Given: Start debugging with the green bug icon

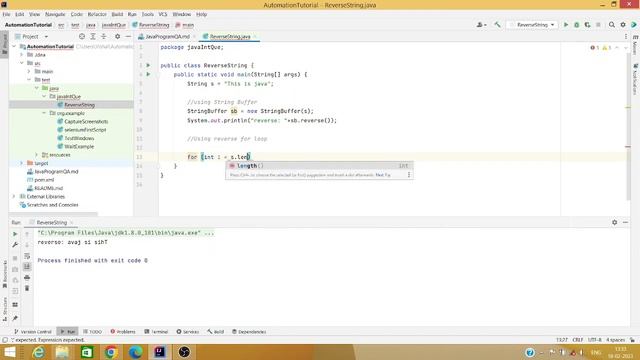Looking at the screenshot, I should pos(576,25).
